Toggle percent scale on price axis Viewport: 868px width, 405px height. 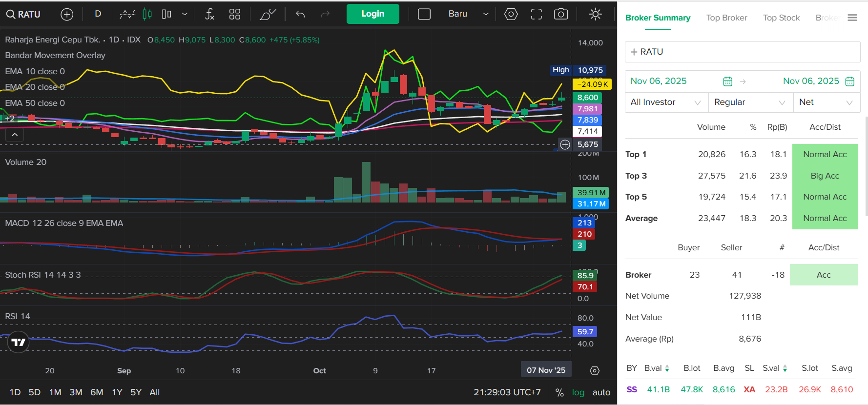click(x=559, y=392)
